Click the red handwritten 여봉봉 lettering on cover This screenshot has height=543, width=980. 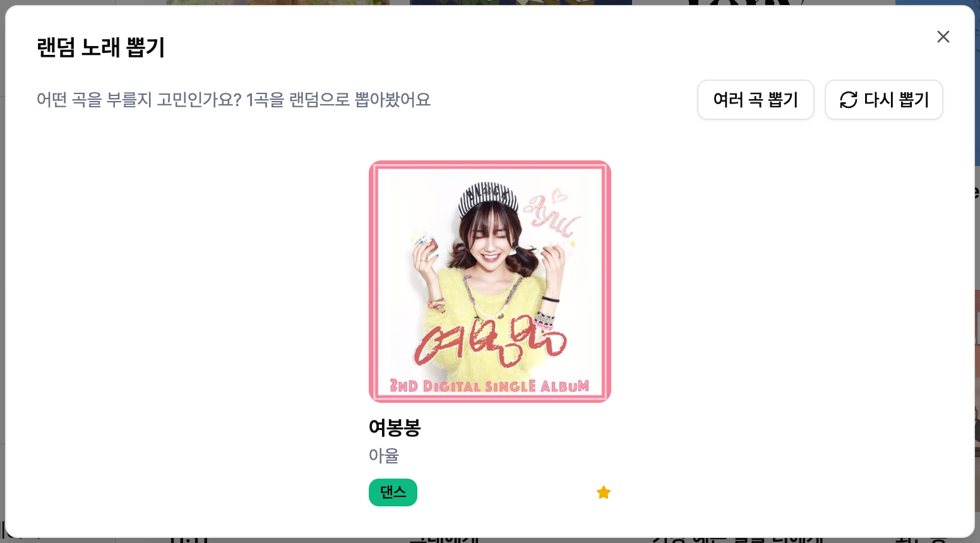pyautogui.click(x=490, y=343)
